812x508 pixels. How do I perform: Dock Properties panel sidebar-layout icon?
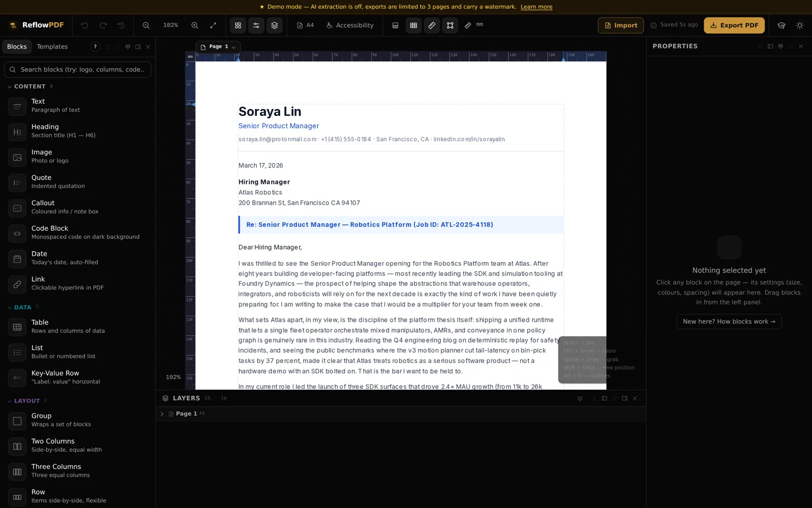(x=770, y=46)
